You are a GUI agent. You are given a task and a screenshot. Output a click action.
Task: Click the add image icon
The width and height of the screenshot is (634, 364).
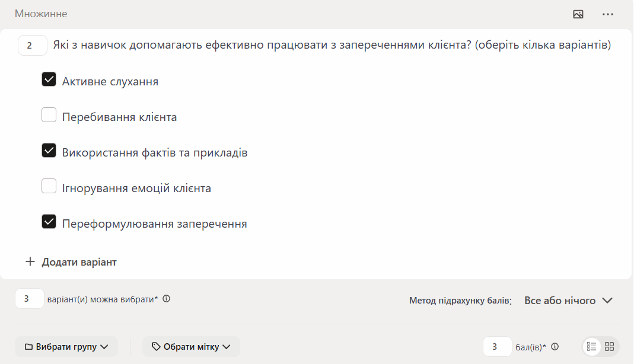(x=578, y=14)
